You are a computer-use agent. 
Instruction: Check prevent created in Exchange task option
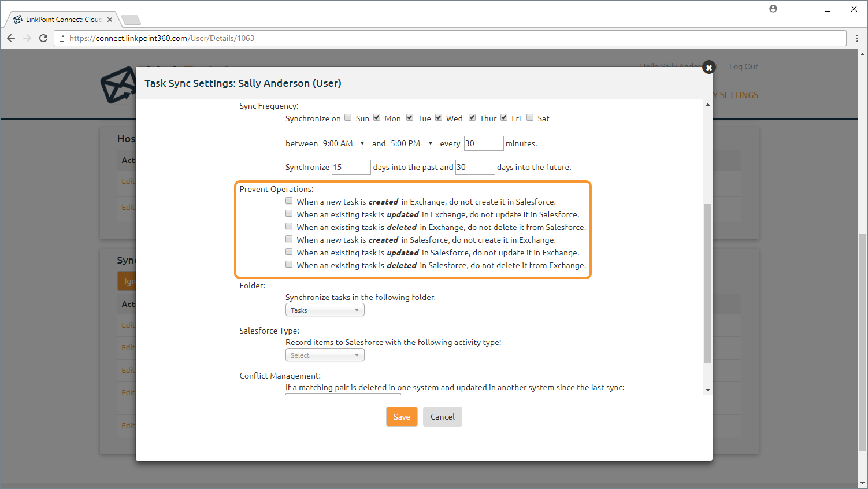point(289,201)
